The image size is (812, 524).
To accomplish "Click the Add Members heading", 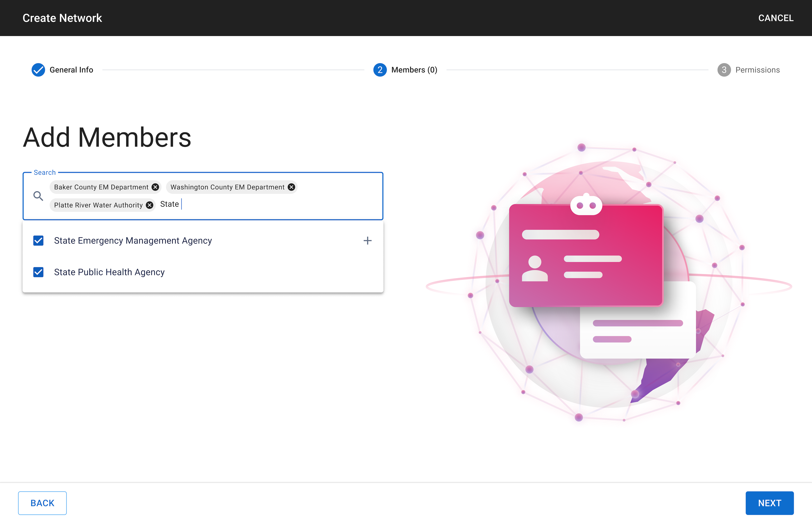I will coord(107,137).
